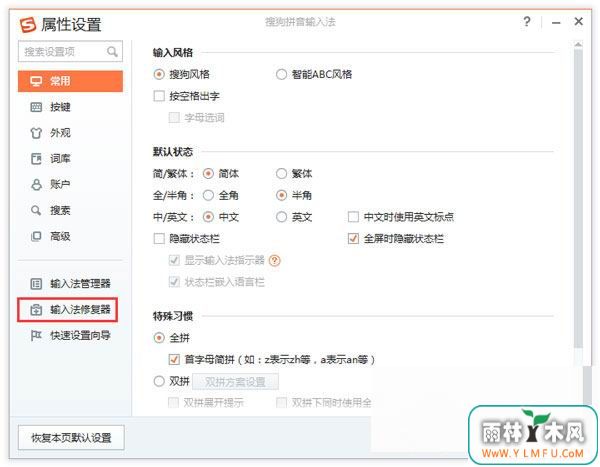Minimize the 属性设置 window
The height and width of the screenshot is (467, 600).
point(556,23)
